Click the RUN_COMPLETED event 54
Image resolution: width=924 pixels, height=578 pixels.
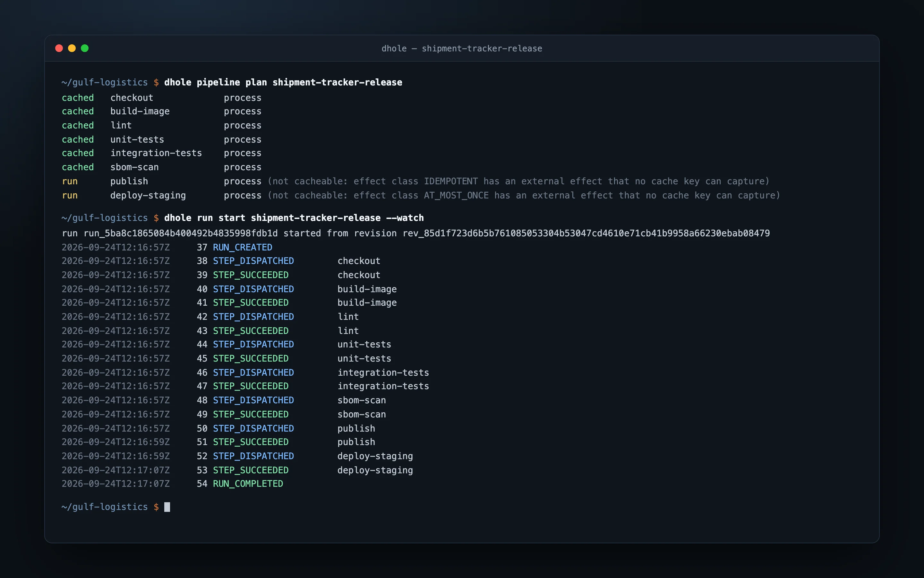(x=248, y=484)
